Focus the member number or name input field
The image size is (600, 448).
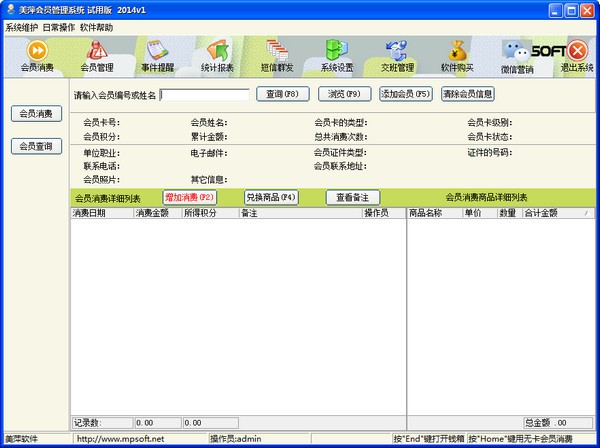[x=205, y=95]
